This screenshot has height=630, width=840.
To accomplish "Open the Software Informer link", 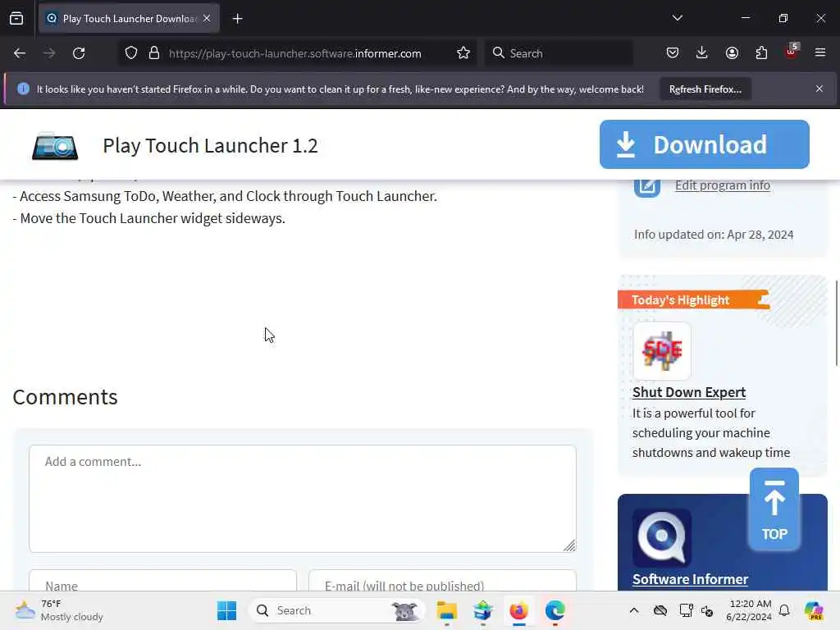I will coord(690,579).
